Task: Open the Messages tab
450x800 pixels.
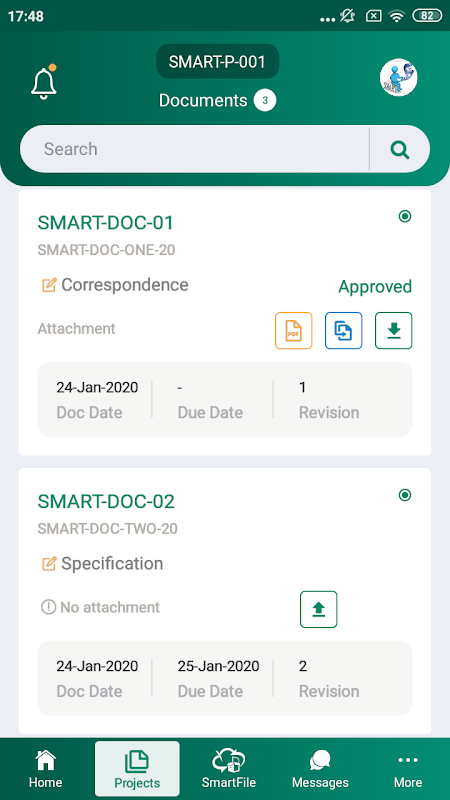Action: (x=320, y=769)
